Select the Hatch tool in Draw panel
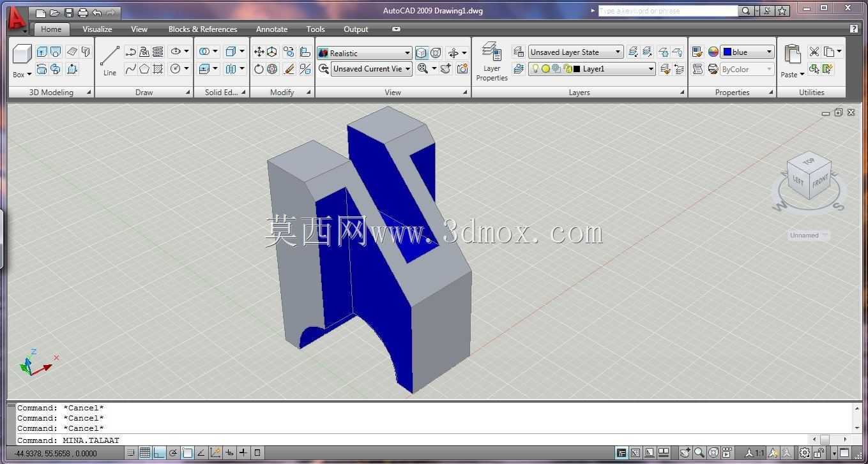The height and width of the screenshot is (464, 868). 158,69
